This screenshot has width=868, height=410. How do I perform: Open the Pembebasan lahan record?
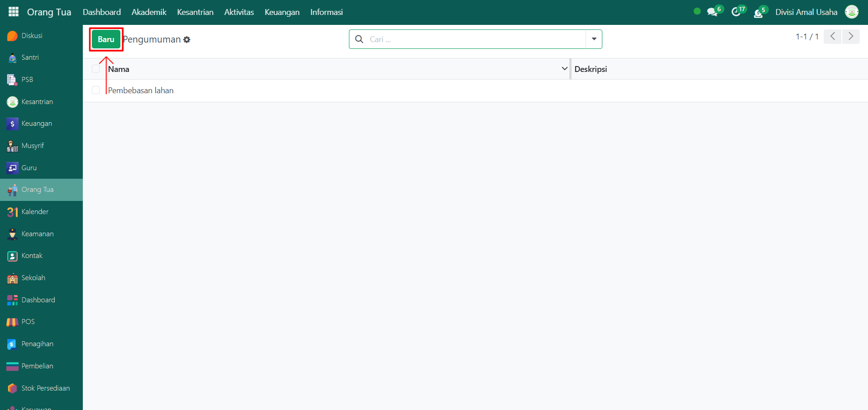(x=141, y=91)
